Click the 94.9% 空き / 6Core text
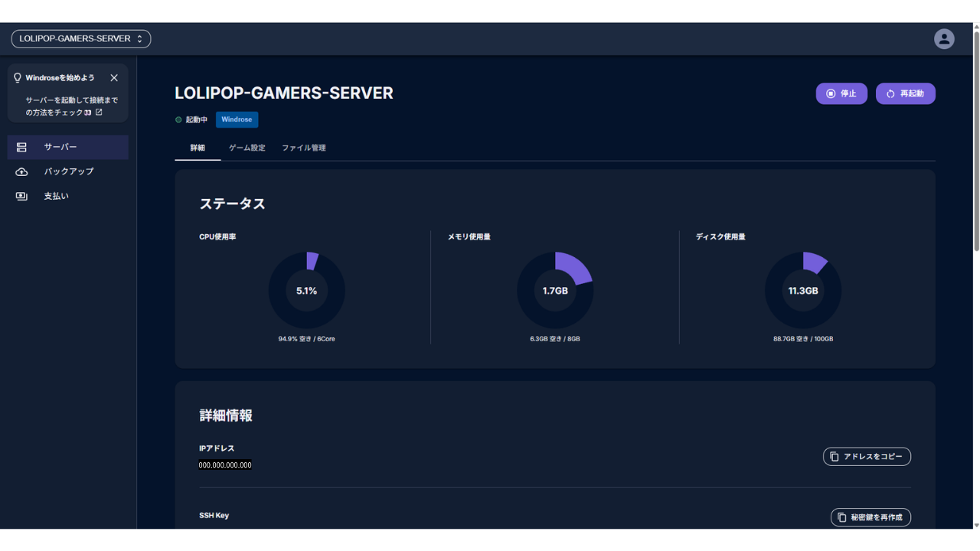This screenshot has height=551, width=980. click(x=306, y=339)
